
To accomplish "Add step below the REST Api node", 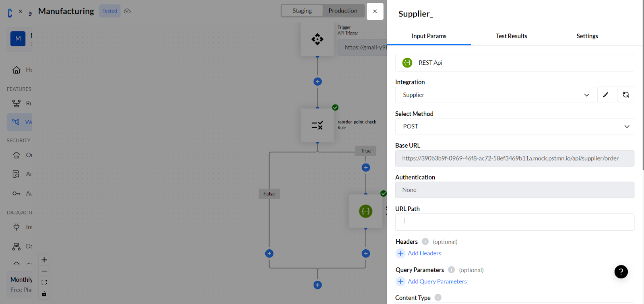I will [x=366, y=253].
